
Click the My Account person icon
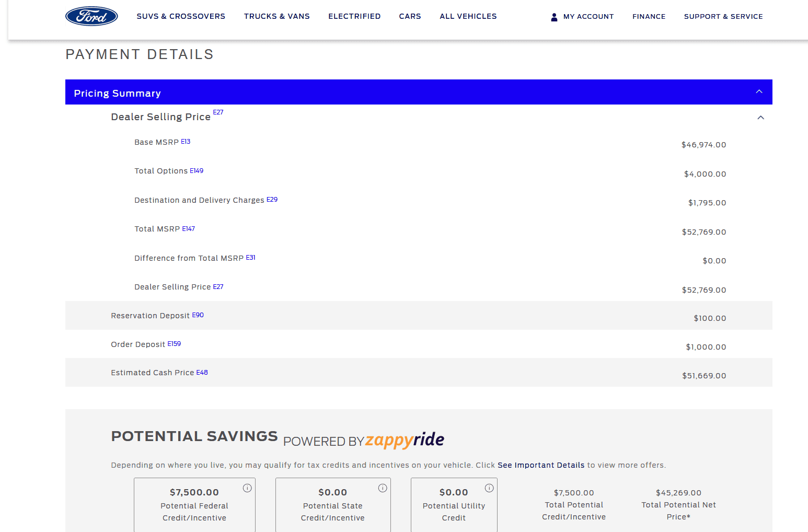pos(554,17)
